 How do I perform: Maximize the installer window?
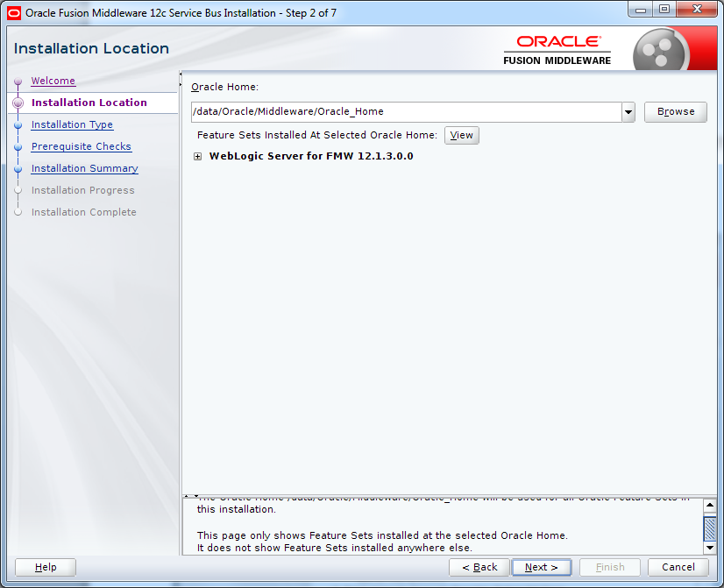click(664, 10)
